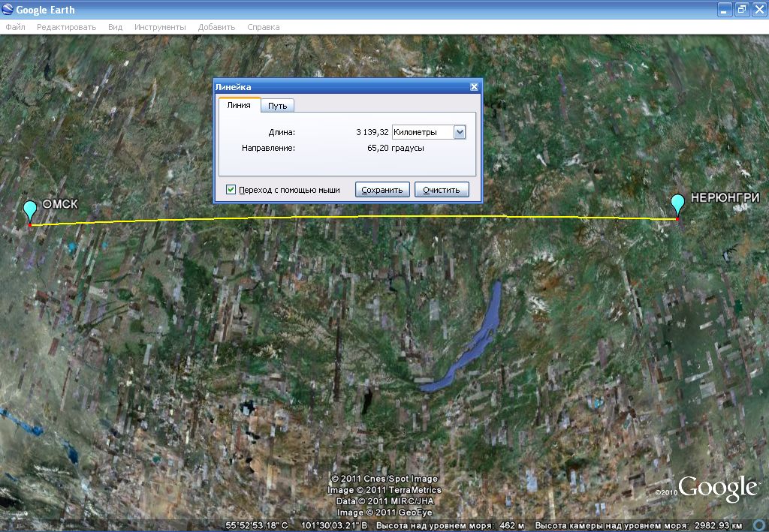Open the Инструменты menu

160,27
